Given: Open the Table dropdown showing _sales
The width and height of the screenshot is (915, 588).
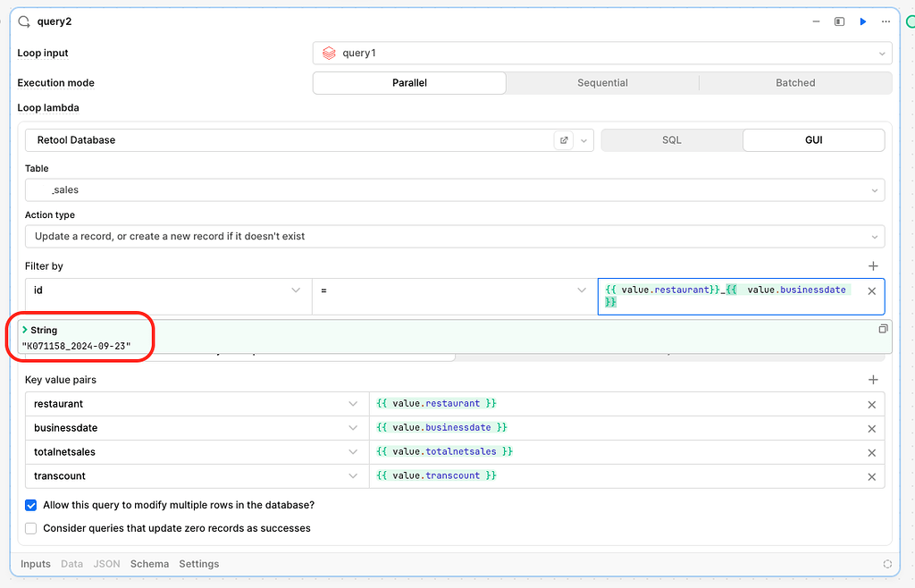Looking at the screenshot, I should click(455, 190).
